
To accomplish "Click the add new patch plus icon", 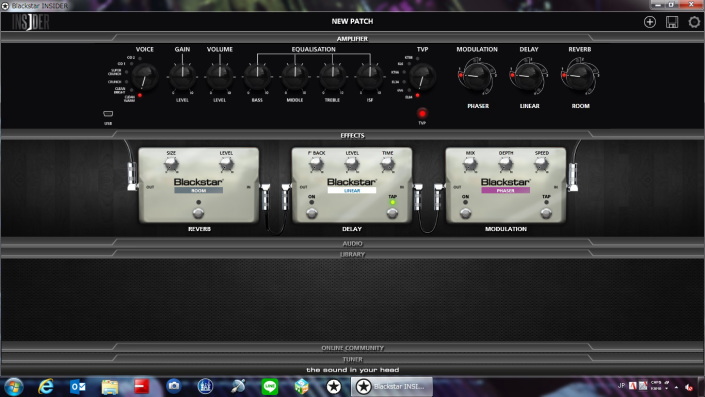I will [x=650, y=22].
